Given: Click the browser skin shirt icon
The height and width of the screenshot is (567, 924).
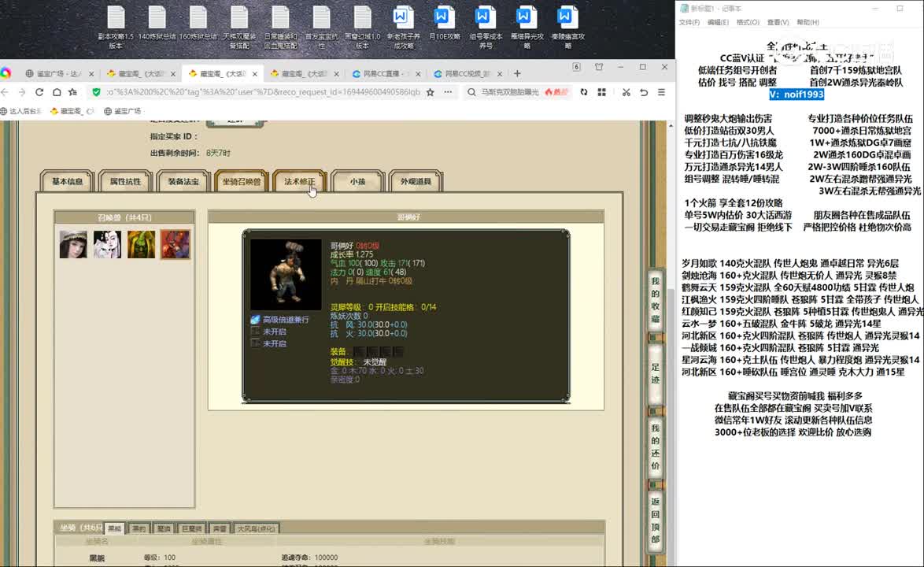Looking at the screenshot, I should tap(599, 67).
